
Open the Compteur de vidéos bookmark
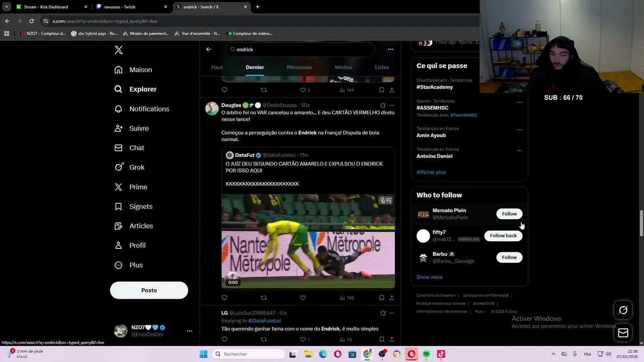[250, 34]
